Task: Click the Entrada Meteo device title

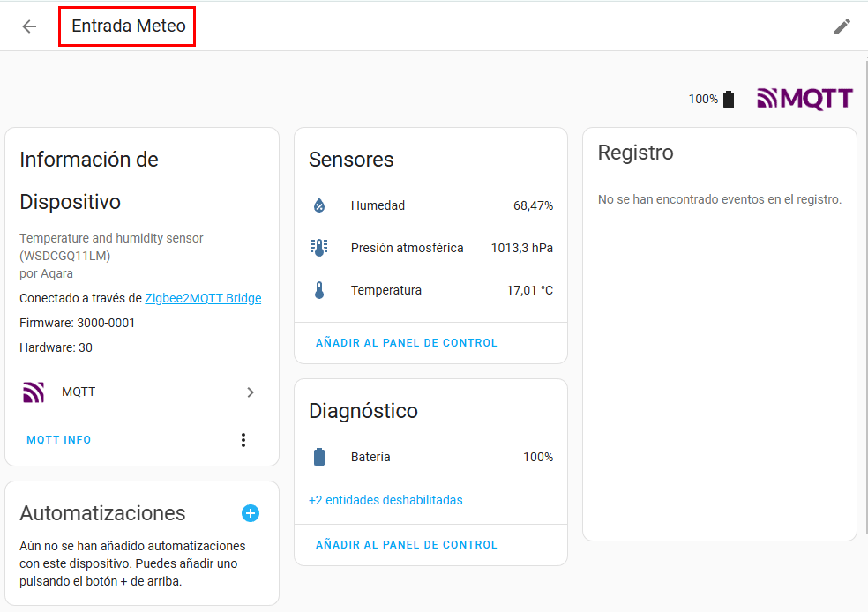Action: click(x=129, y=26)
